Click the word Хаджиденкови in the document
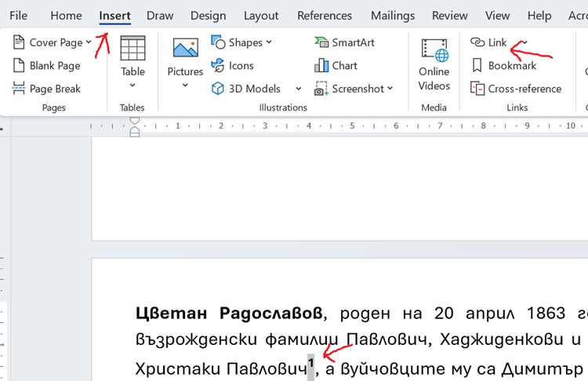 (x=502, y=339)
